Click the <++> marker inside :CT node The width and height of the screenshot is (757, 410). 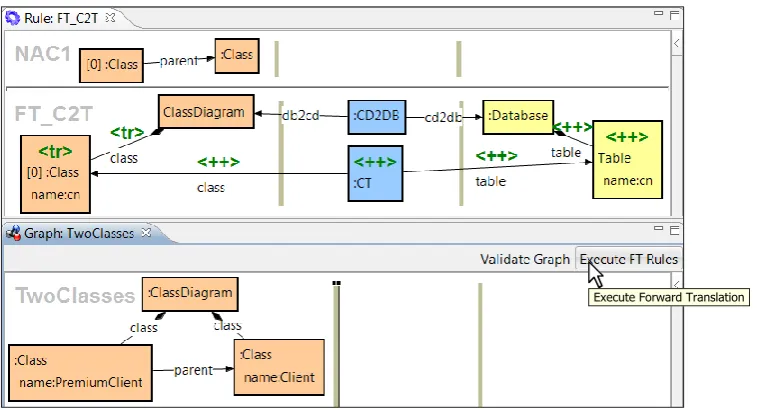[x=376, y=162]
